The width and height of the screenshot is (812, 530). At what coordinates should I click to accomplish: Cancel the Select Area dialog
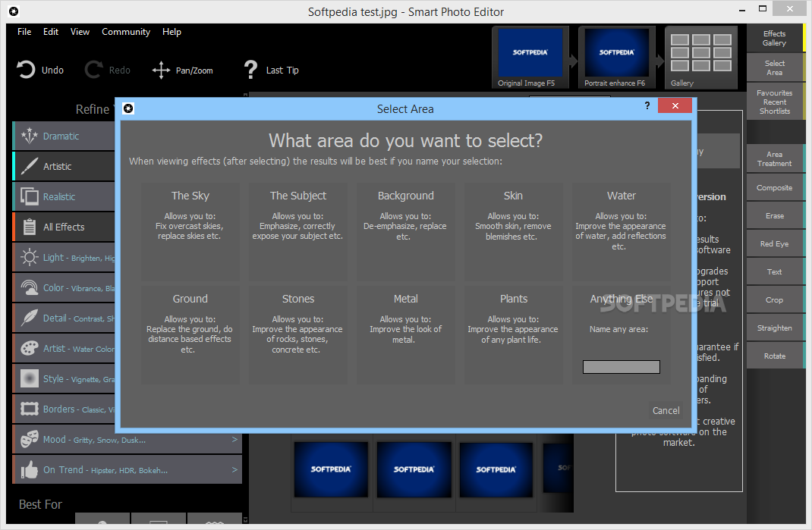coord(666,410)
